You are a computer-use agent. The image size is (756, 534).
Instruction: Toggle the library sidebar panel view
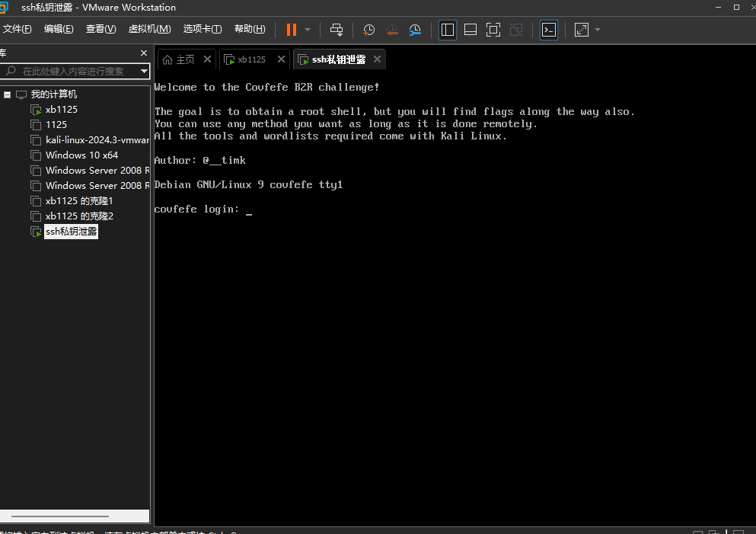(x=448, y=30)
